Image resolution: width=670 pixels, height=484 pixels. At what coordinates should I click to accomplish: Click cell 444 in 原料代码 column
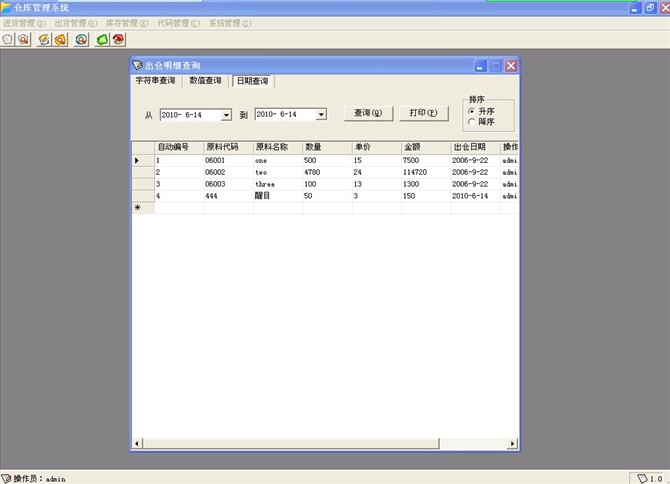pos(229,196)
